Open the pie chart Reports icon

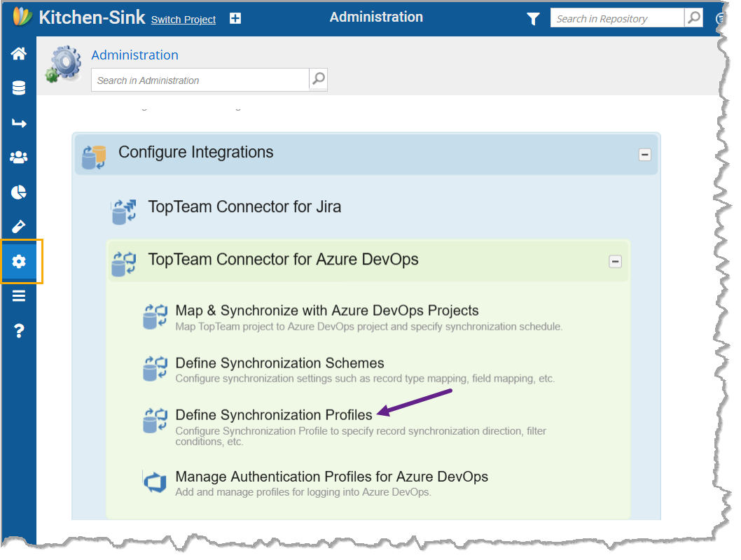click(x=19, y=192)
